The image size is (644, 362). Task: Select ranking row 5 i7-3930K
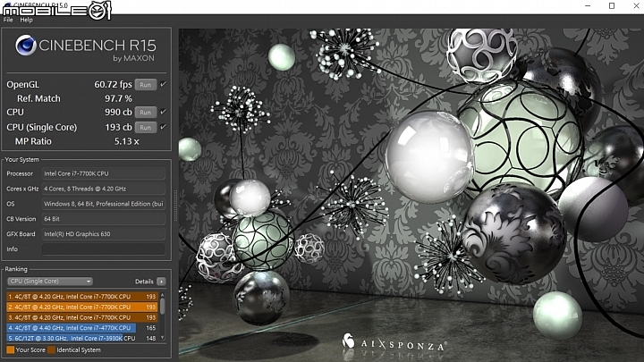(x=82, y=338)
